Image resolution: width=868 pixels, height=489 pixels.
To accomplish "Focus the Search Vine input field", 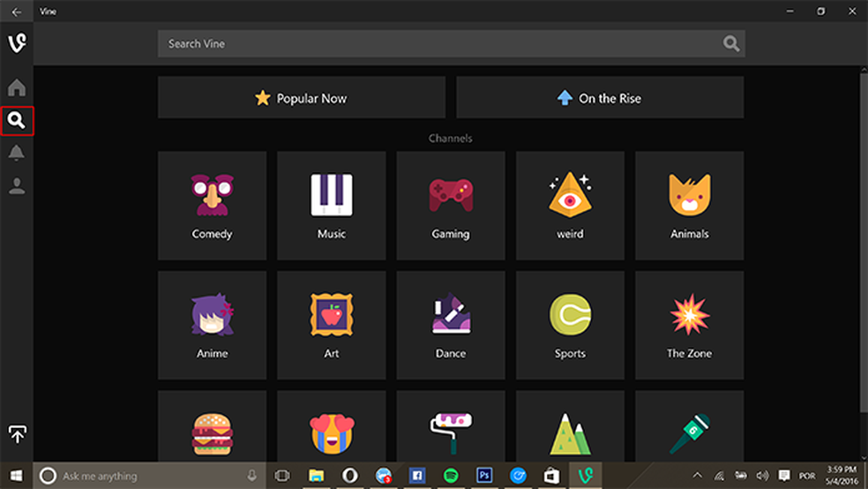I will [x=451, y=43].
